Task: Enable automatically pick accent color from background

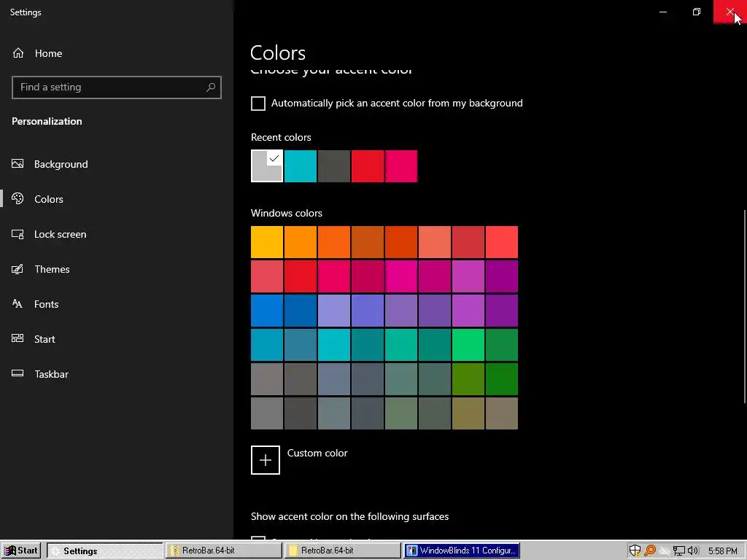Action: click(258, 104)
